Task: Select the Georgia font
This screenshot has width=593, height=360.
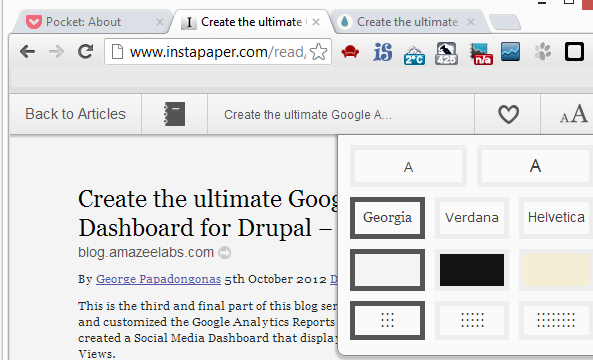Action: [387, 218]
